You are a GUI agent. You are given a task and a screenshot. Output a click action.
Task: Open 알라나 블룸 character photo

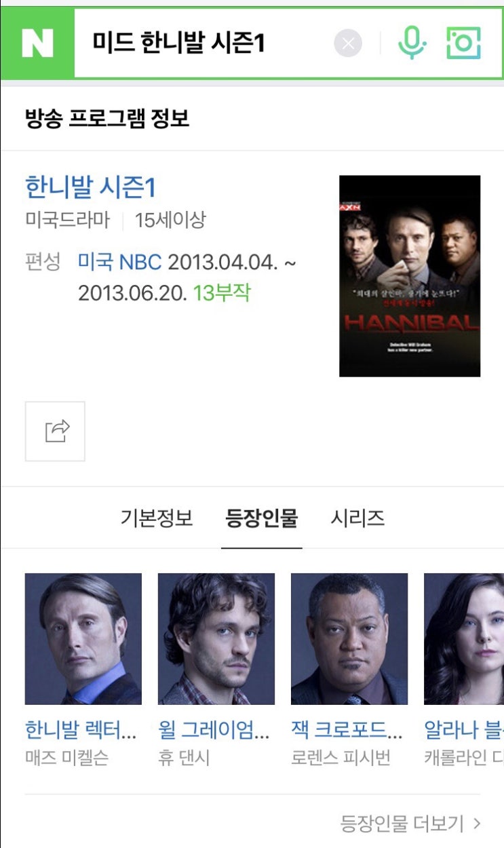click(464, 639)
